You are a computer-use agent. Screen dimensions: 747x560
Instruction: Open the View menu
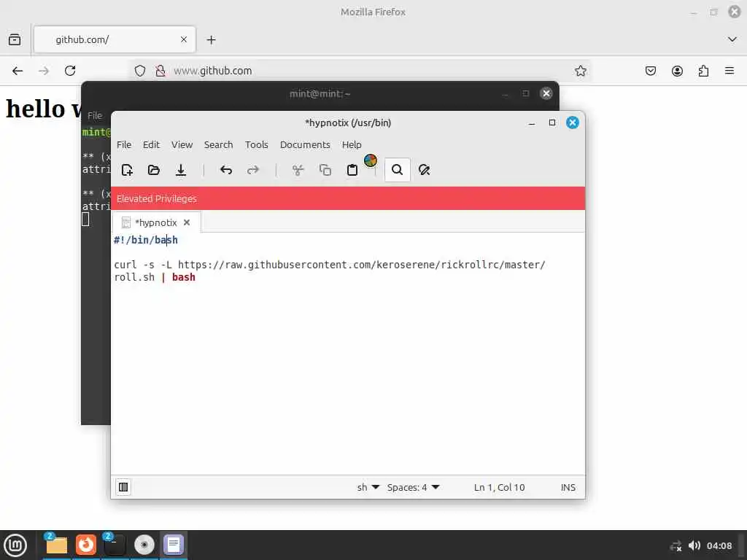(182, 145)
